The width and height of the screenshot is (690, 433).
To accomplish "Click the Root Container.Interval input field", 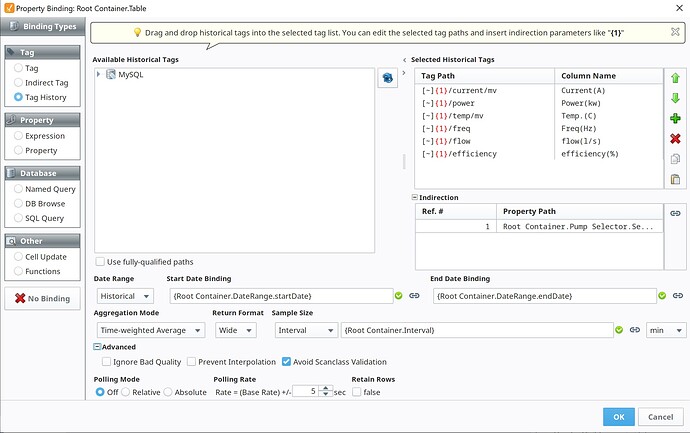I will pyautogui.click(x=477, y=330).
